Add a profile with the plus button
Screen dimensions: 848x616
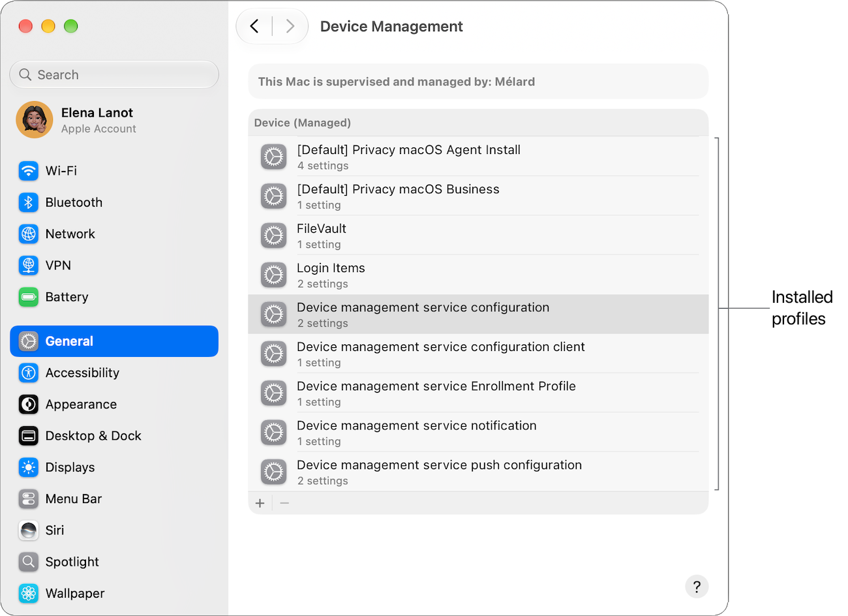[x=260, y=503]
